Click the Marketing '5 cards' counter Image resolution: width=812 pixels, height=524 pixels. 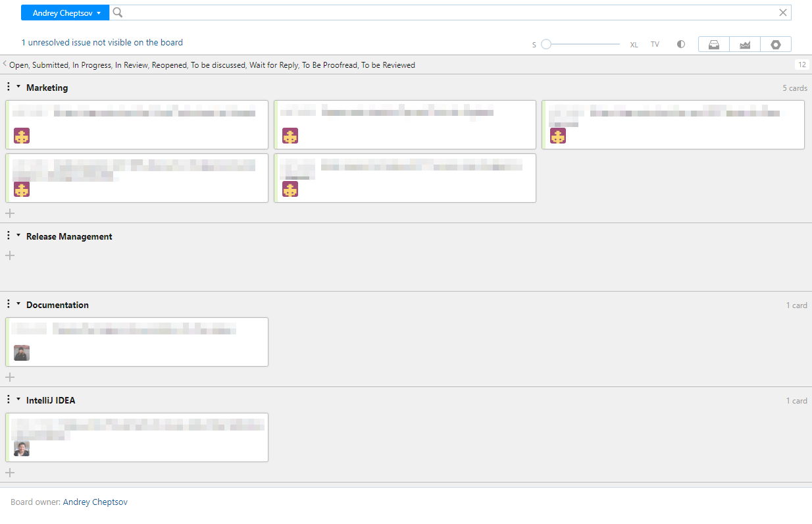point(794,88)
